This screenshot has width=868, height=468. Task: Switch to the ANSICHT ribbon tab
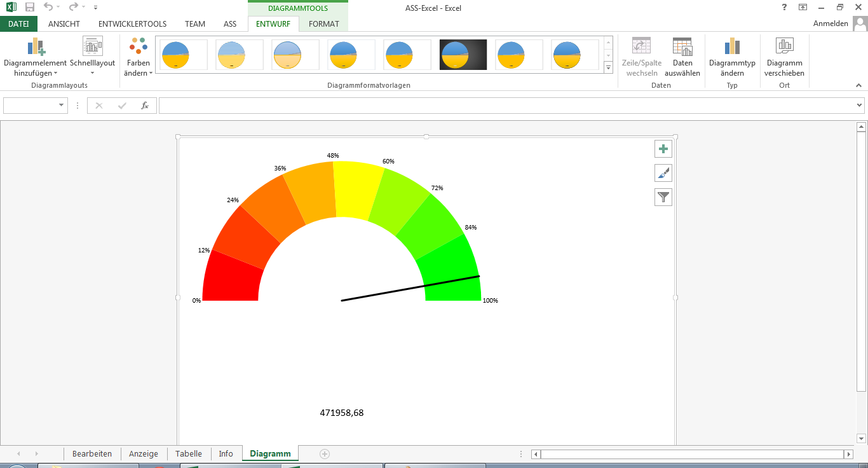pyautogui.click(x=64, y=24)
